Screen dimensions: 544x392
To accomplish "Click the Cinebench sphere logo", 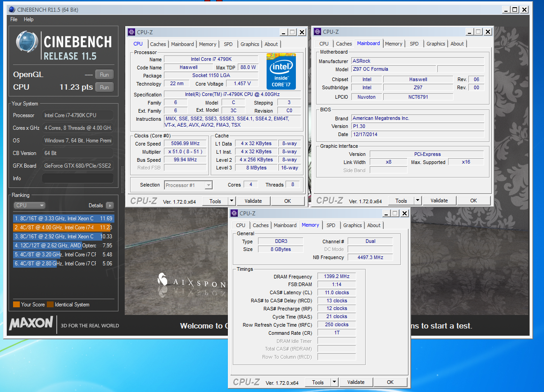I will tap(27, 42).
